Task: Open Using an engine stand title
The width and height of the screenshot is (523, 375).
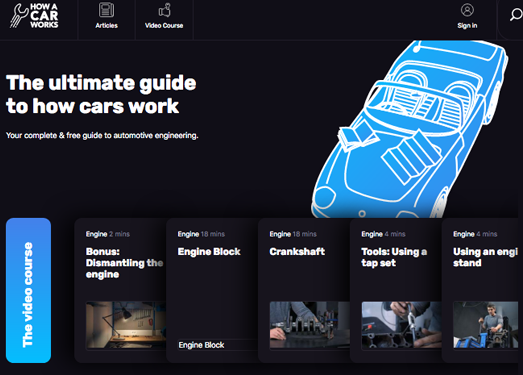Action: coord(485,257)
